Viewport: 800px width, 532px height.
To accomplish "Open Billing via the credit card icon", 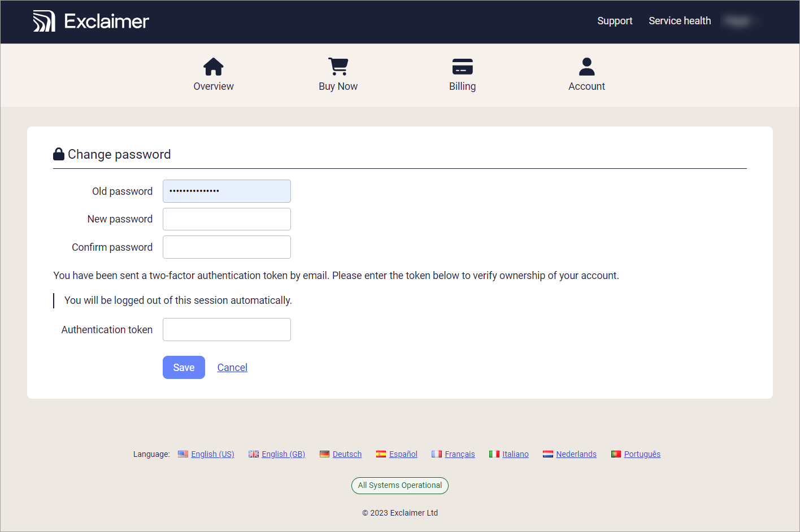I will [x=462, y=67].
